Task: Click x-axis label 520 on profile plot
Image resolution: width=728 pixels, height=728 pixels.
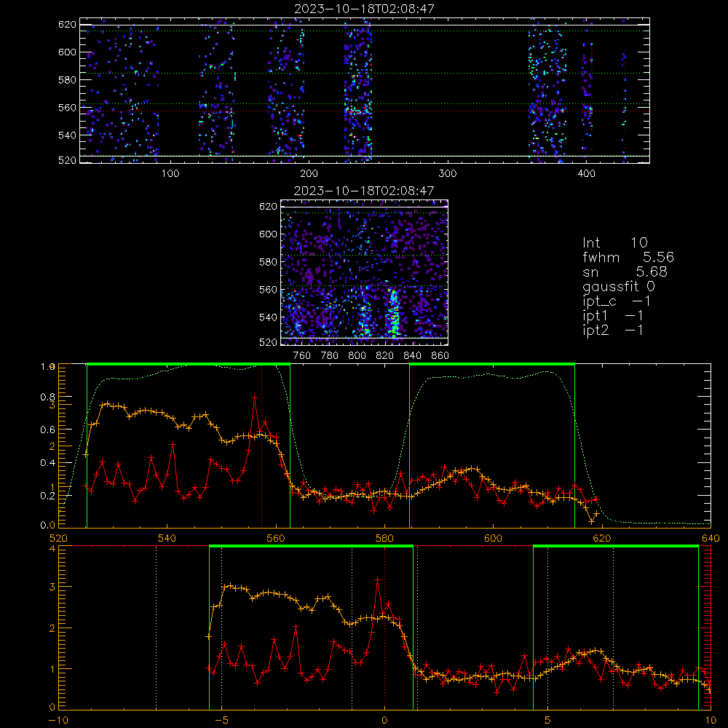Action: coord(58,538)
